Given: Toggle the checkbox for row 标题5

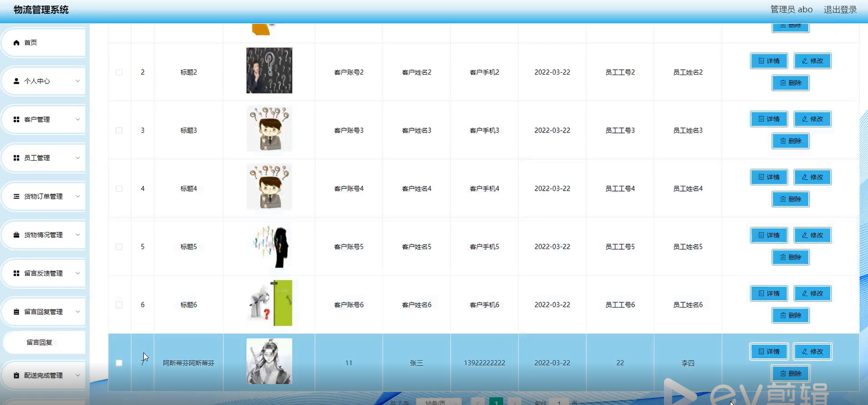Looking at the screenshot, I should pyautogui.click(x=119, y=247).
